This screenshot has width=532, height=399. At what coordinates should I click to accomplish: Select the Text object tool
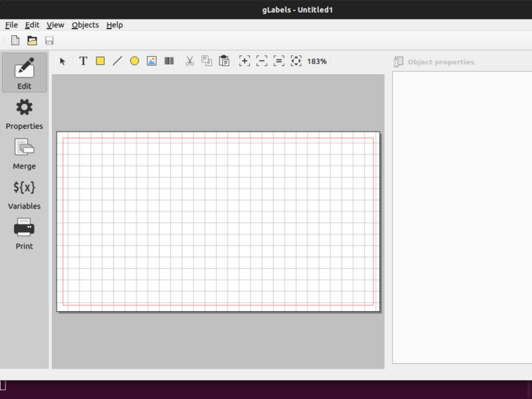click(83, 61)
